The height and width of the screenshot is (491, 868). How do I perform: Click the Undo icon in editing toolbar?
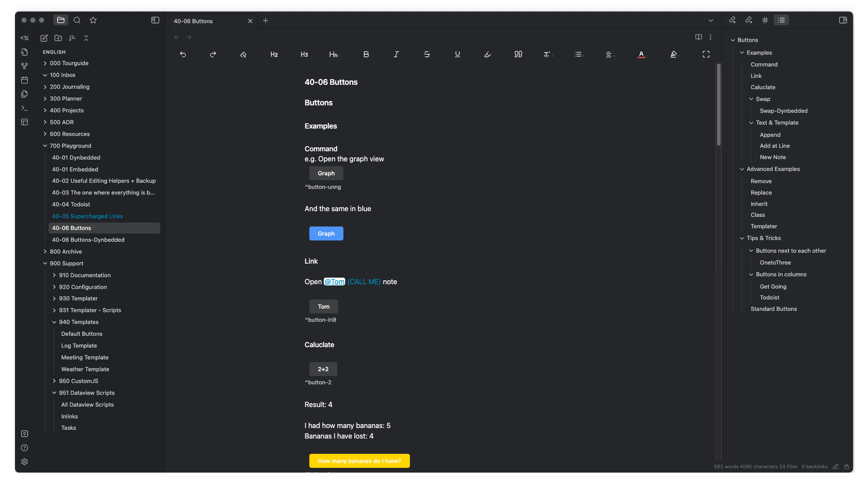pyautogui.click(x=183, y=55)
